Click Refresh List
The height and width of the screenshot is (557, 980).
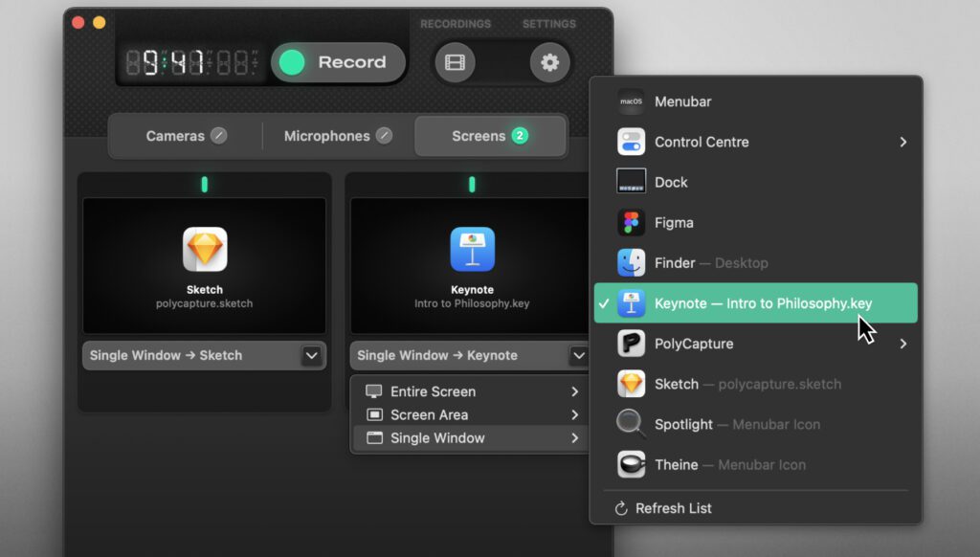673,508
